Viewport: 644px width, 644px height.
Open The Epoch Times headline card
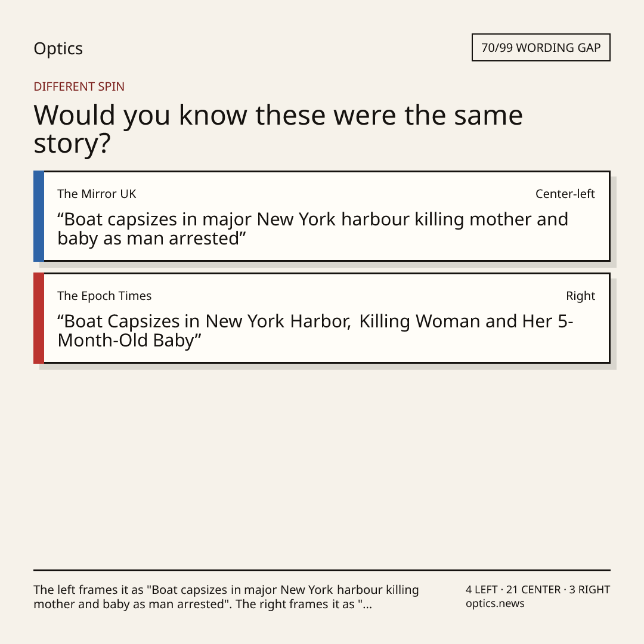pyautogui.click(x=322, y=318)
